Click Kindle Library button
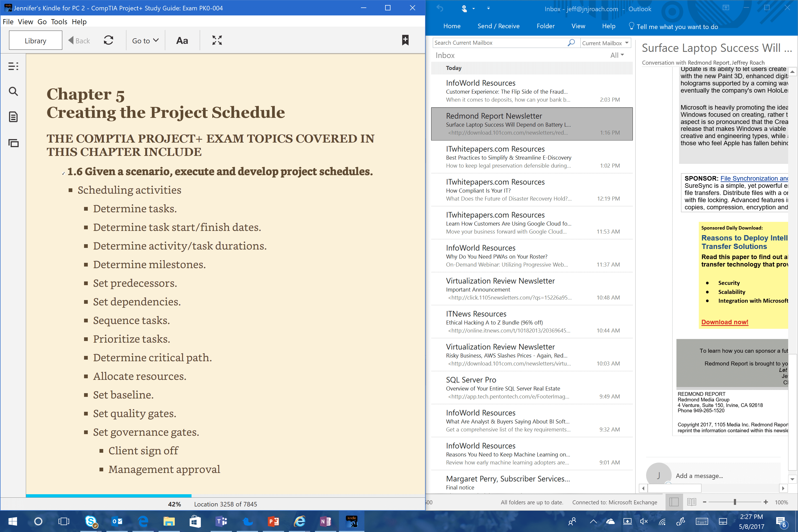Screen dimensions: 798x532 [36, 40]
